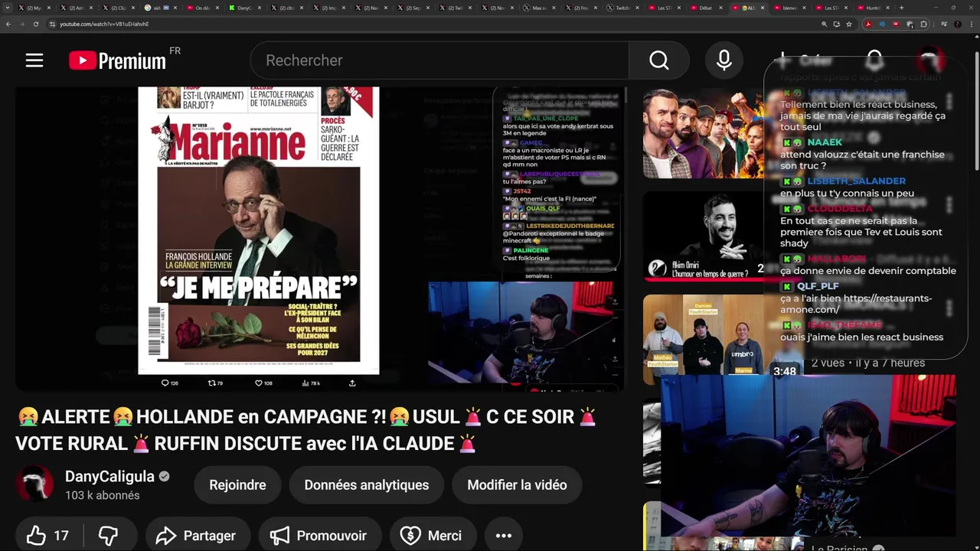Click the QLF_PLF username in chat overlay
The image size is (980, 551).
coord(818,286)
